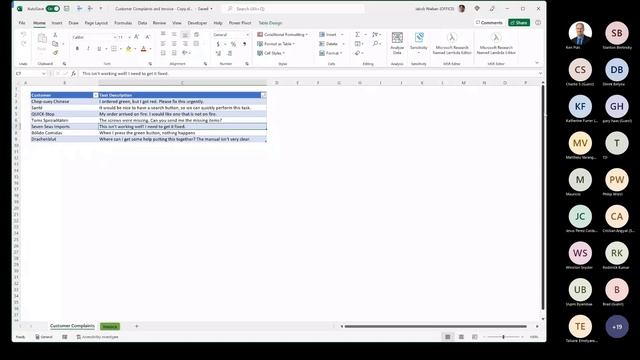Increase decimal places
Image resolution: width=640 pixels, height=360 pixels.
[218, 53]
